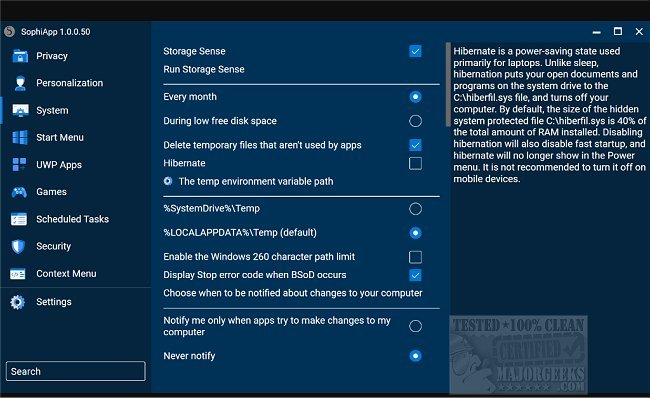Click the SophiApp 1.0.0.50 title text
650x398 pixels.
click(56, 32)
